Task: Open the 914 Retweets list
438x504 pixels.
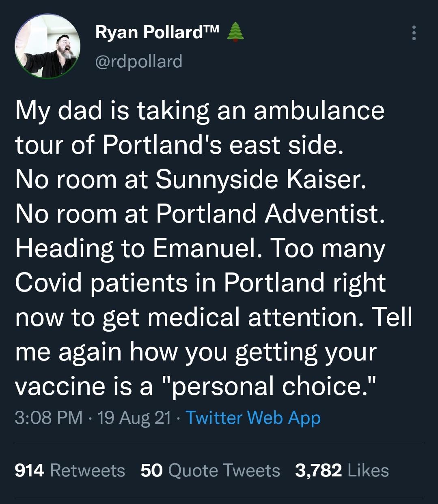Action: [69, 470]
